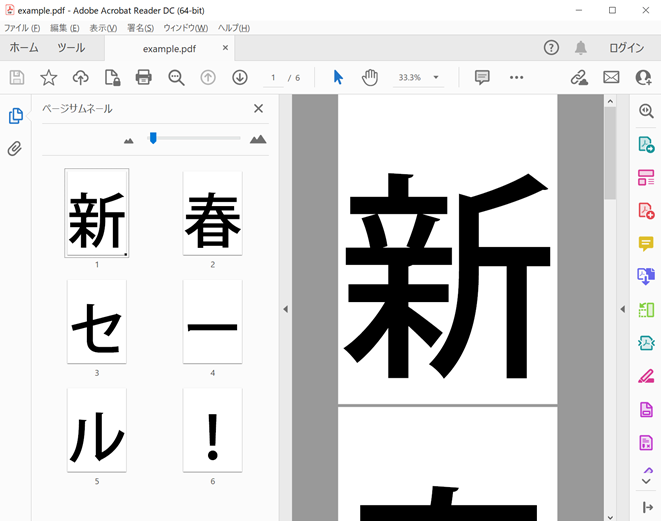Send file by email envelope icon

[611, 78]
